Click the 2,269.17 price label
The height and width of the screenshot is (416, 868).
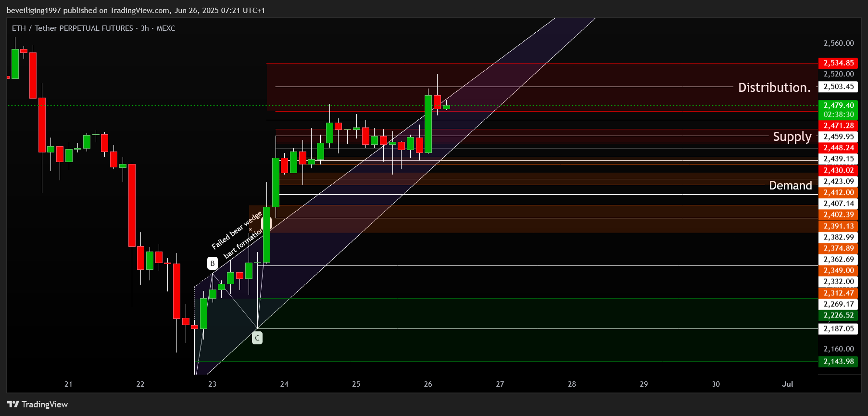838,304
